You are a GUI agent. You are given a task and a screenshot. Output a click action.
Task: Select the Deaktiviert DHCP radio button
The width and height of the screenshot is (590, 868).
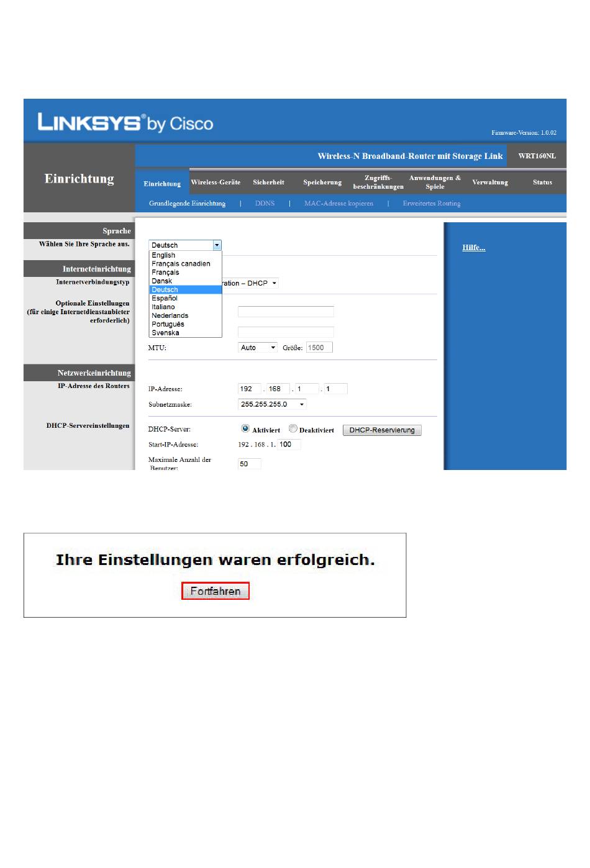click(x=293, y=428)
